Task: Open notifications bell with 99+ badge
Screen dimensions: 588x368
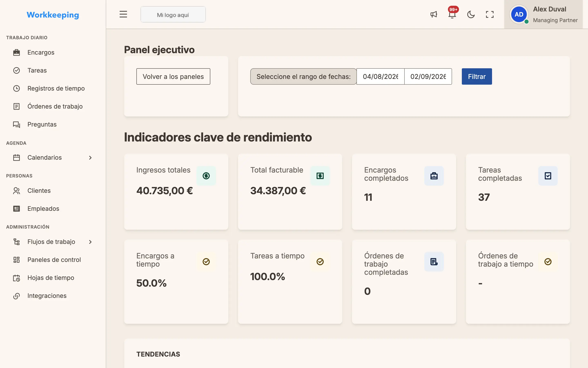Action: 452,14
